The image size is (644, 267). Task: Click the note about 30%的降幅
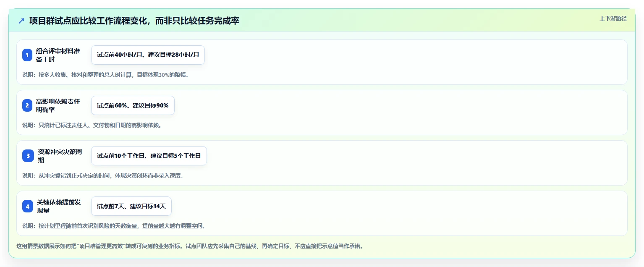tap(105, 75)
